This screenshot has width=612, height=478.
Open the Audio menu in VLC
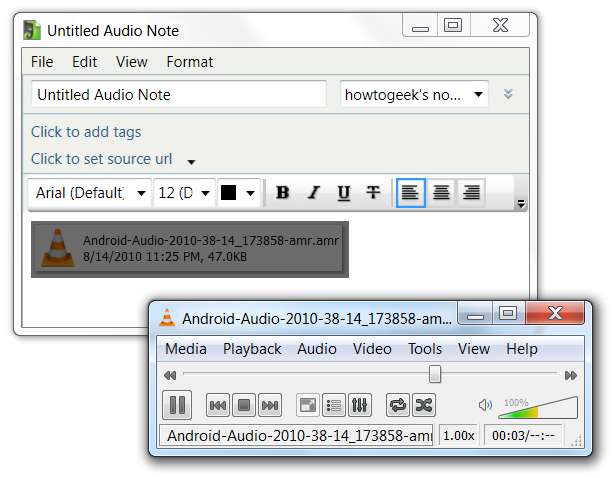317,349
